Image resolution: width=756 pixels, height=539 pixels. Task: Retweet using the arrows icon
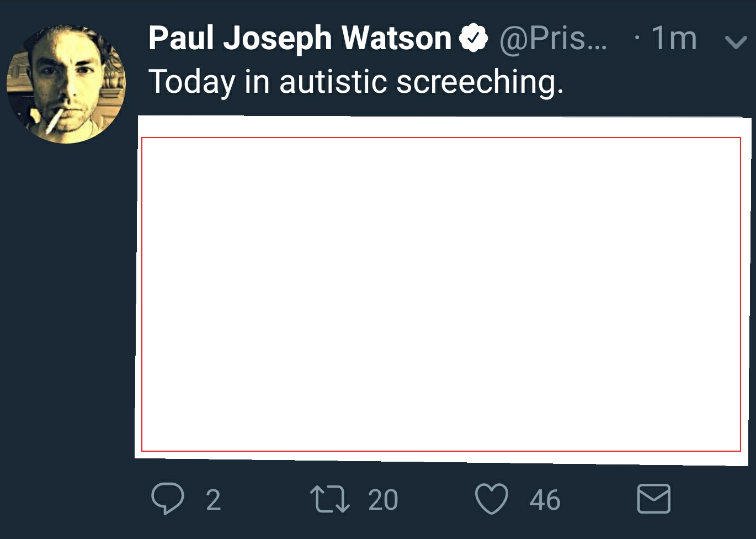tap(329, 499)
